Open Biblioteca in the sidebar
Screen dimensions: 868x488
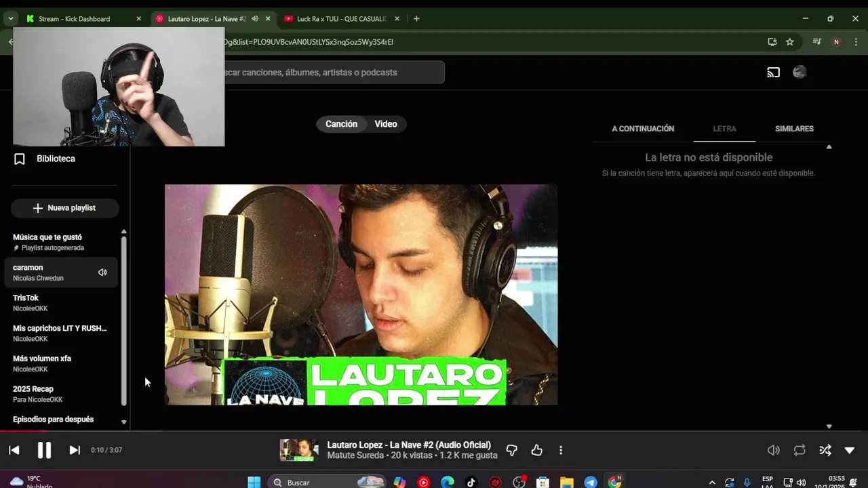tap(56, 159)
